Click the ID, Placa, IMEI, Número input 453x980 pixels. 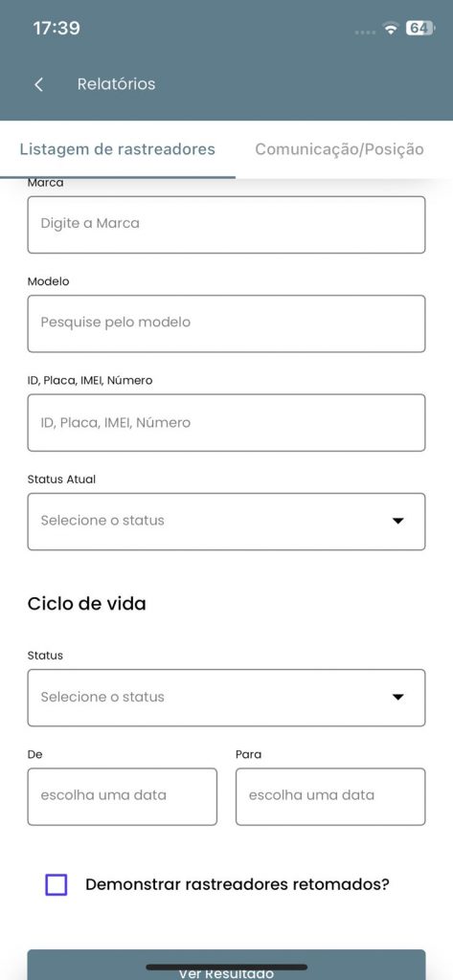226,422
